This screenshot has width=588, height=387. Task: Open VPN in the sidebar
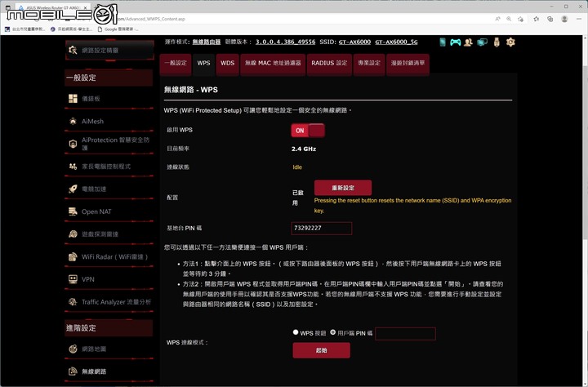109,279
